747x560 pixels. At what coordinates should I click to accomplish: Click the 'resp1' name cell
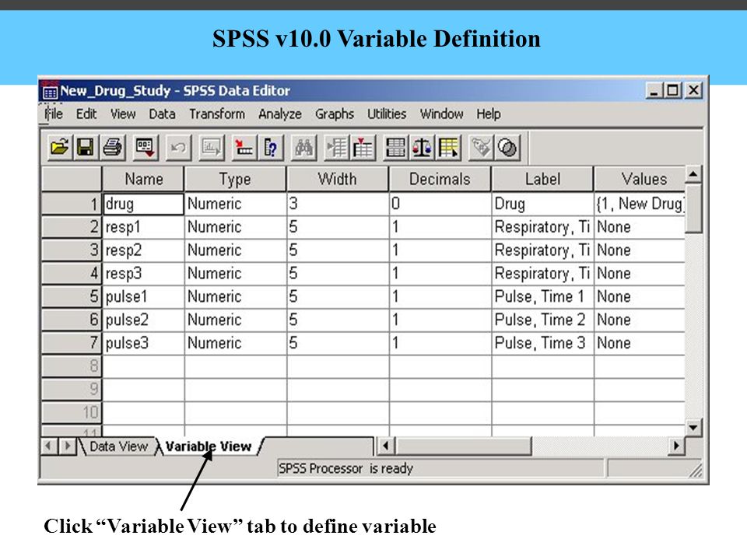tap(143, 227)
